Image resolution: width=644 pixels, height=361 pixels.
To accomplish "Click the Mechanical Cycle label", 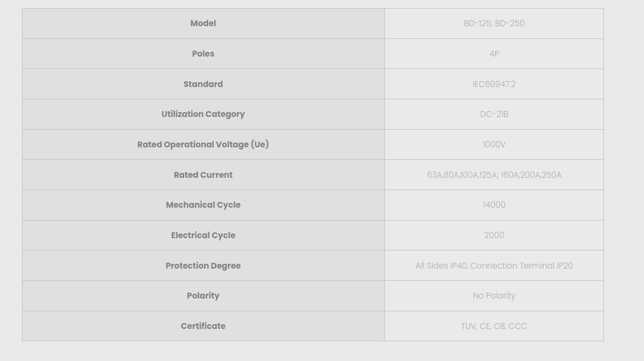I will point(203,205).
